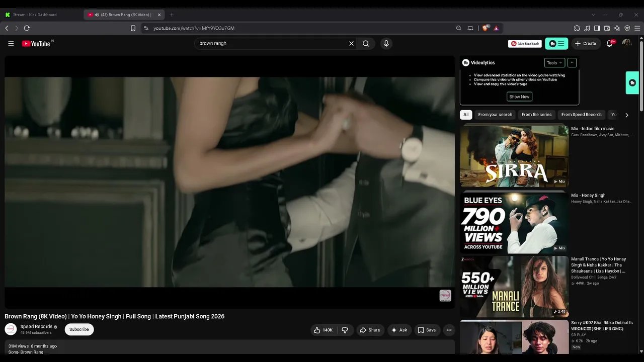Image resolution: width=644 pixels, height=362 pixels.
Task: Go back in the browser
Action: (x=7, y=28)
